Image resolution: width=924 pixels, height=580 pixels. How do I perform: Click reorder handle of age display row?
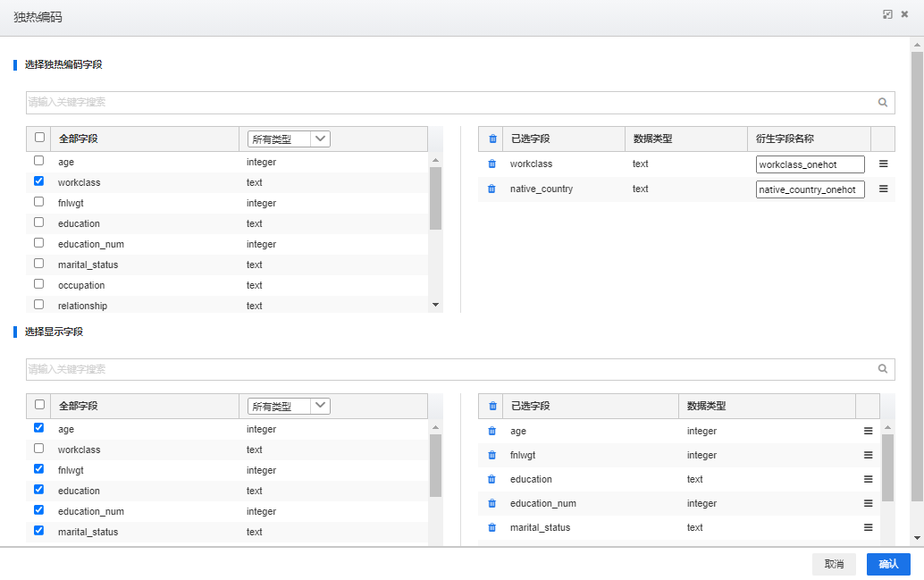(868, 431)
